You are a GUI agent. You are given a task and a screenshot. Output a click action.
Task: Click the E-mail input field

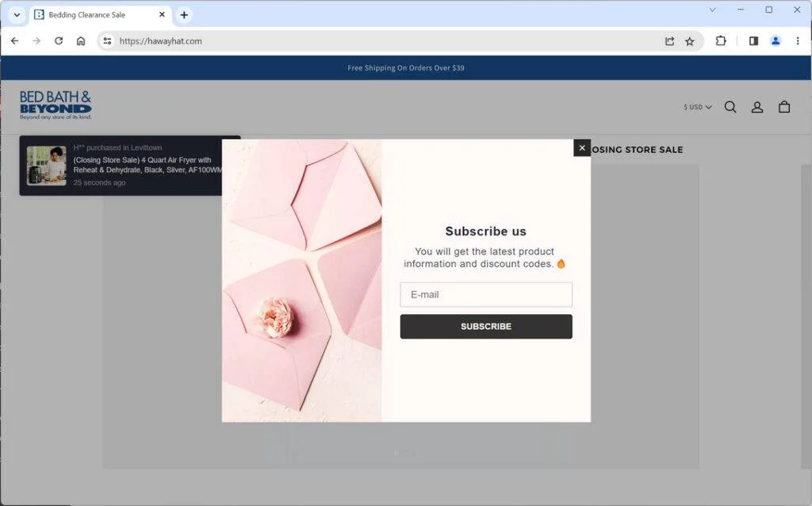[x=486, y=294]
